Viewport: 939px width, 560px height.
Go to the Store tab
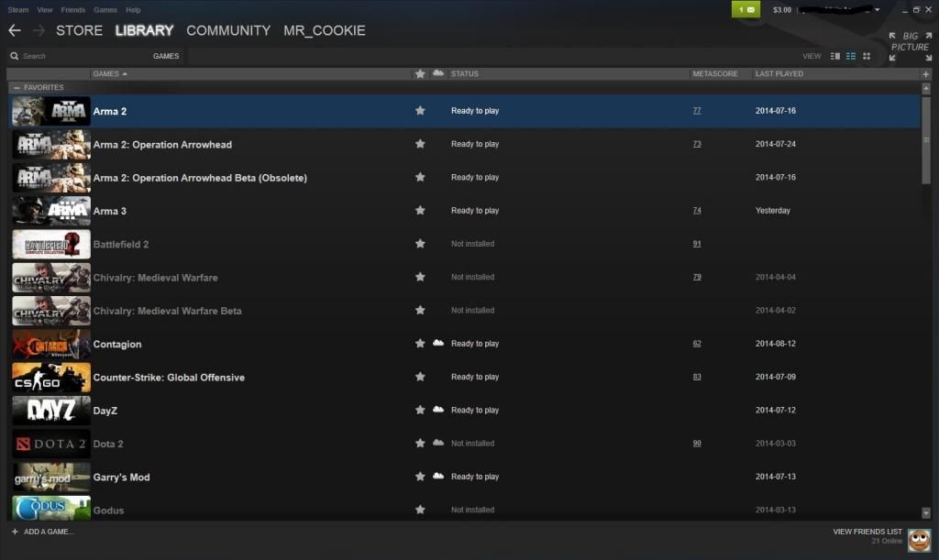[79, 30]
